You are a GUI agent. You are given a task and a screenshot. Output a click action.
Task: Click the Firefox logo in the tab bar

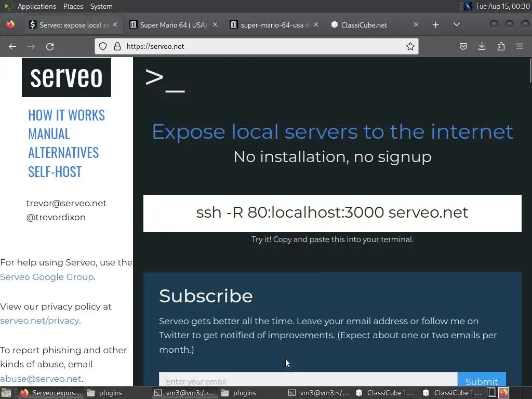[x=10, y=24]
